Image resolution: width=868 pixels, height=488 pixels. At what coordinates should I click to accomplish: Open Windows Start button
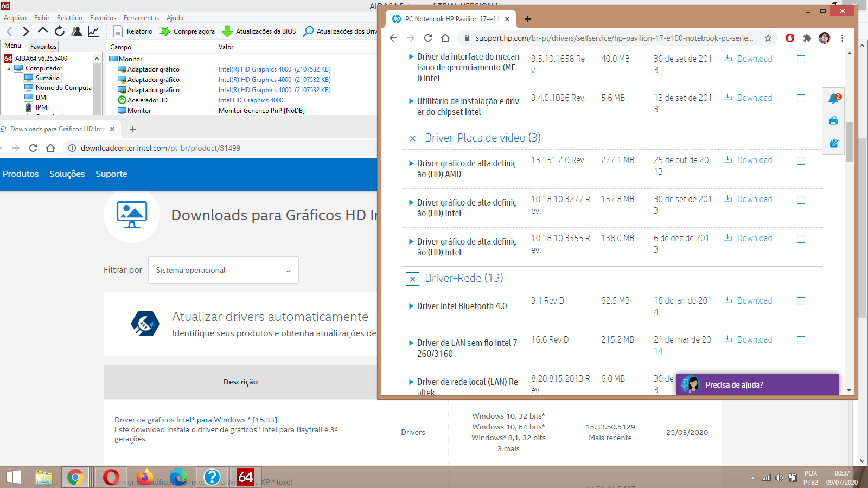[x=13, y=477]
